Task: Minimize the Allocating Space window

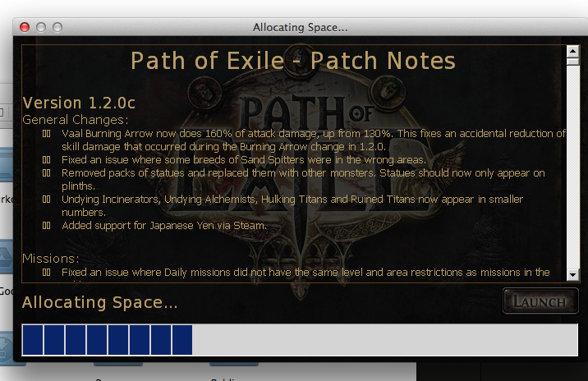Action: (x=41, y=27)
